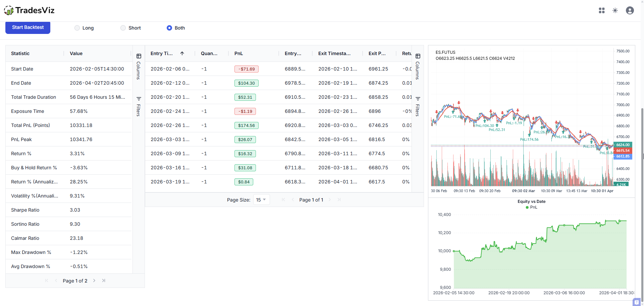Click the TradesViz logo
644x306 pixels.
(29, 10)
